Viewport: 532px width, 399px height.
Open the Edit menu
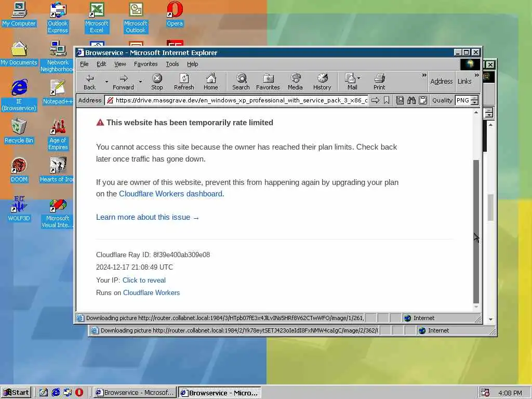coord(101,64)
